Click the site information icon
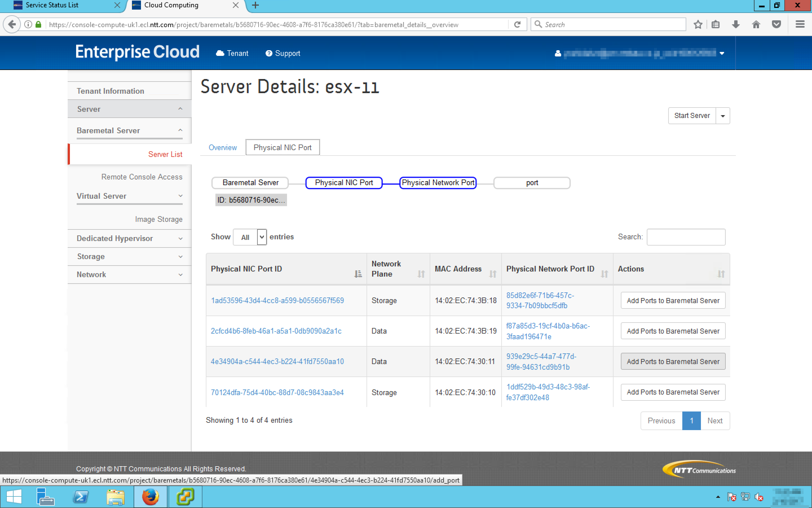812x508 pixels. click(28, 25)
